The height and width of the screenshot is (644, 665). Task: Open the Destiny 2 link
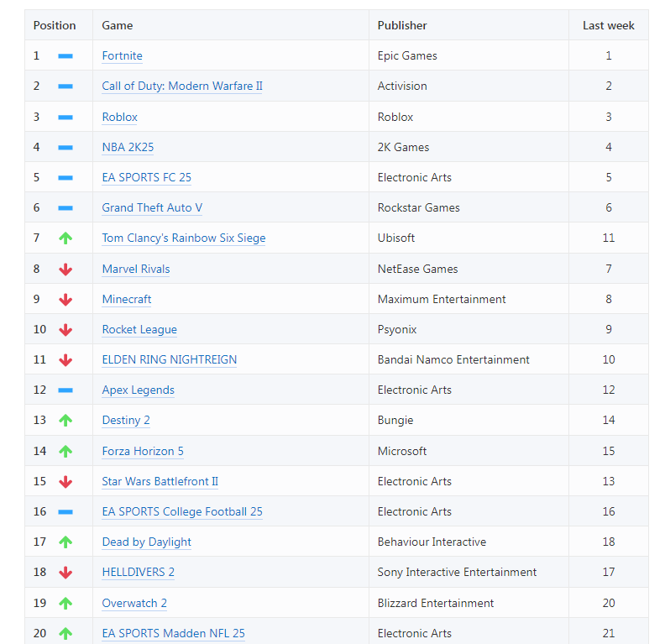126,420
